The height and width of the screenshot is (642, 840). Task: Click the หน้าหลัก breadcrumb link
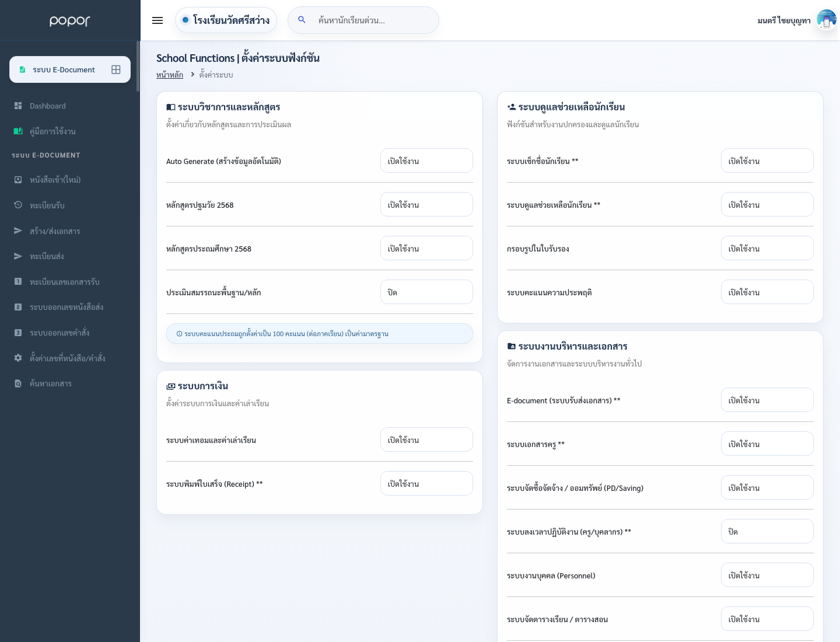click(x=170, y=75)
